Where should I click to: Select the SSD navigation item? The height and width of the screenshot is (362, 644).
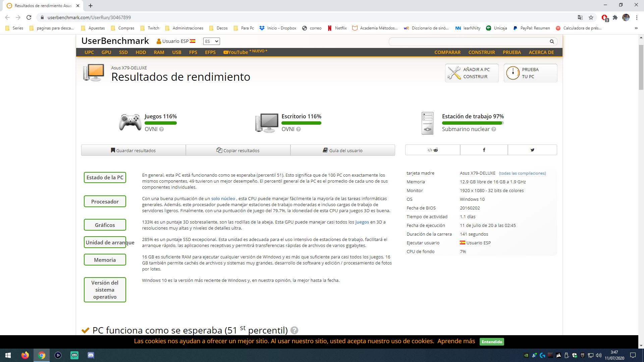[x=123, y=52]
